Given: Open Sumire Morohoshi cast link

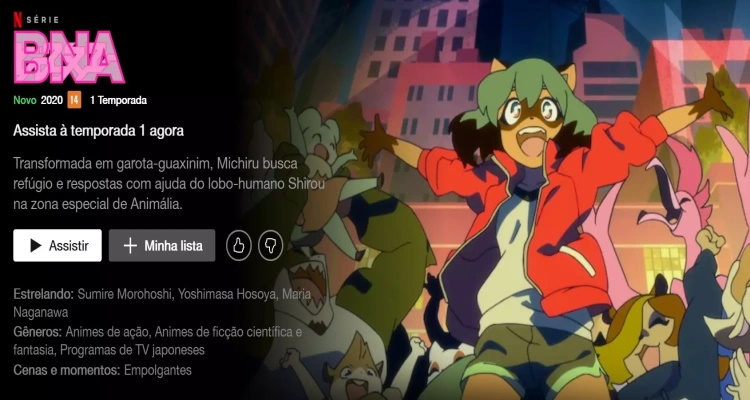Looking at the screenshot, I should coord(124,294).
